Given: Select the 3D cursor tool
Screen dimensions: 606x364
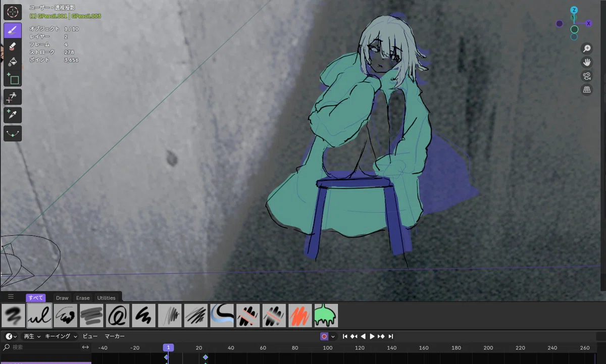Looking at the screenshot, I should tap(13, 12).
